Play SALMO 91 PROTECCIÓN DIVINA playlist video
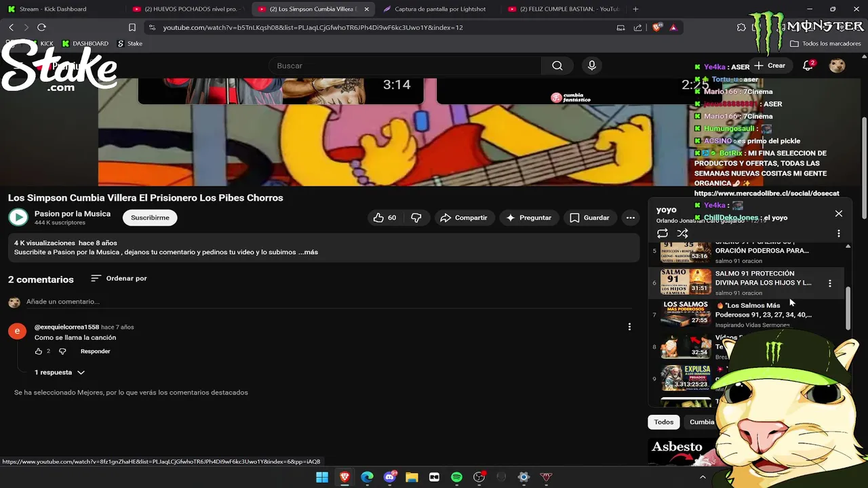This screenshot has width=868, height=488. pyautogui.click(x=747, y=283)
